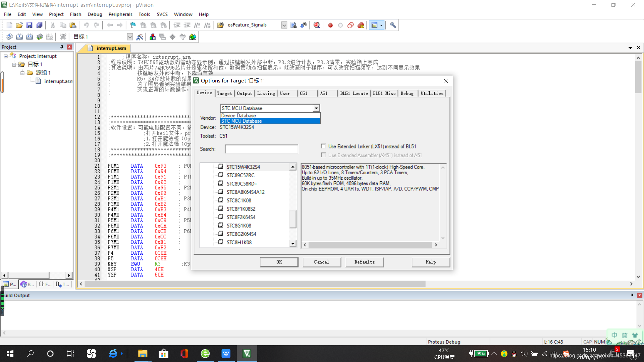The width and height of the screenshot is (644, 362).
Task: Close the Project panel with red X
Action: (69, 47)
